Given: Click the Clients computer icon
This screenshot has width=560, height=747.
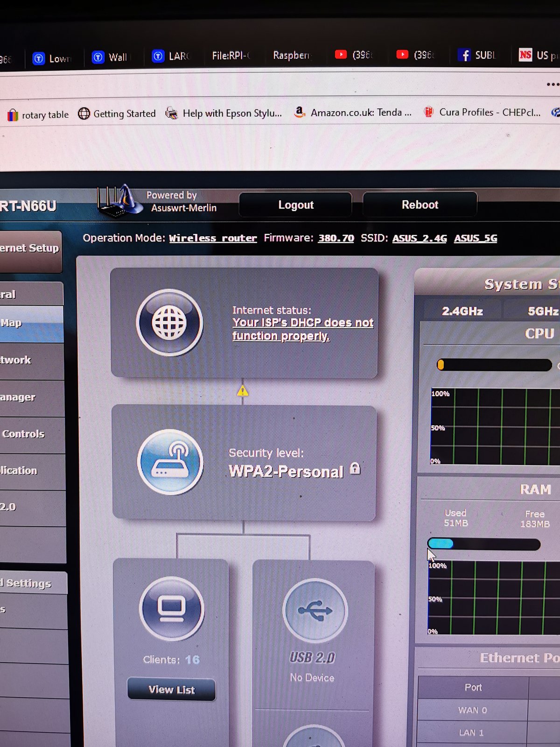Looking at the screenshot, I should pyautogui.click(x=172, y=608).
